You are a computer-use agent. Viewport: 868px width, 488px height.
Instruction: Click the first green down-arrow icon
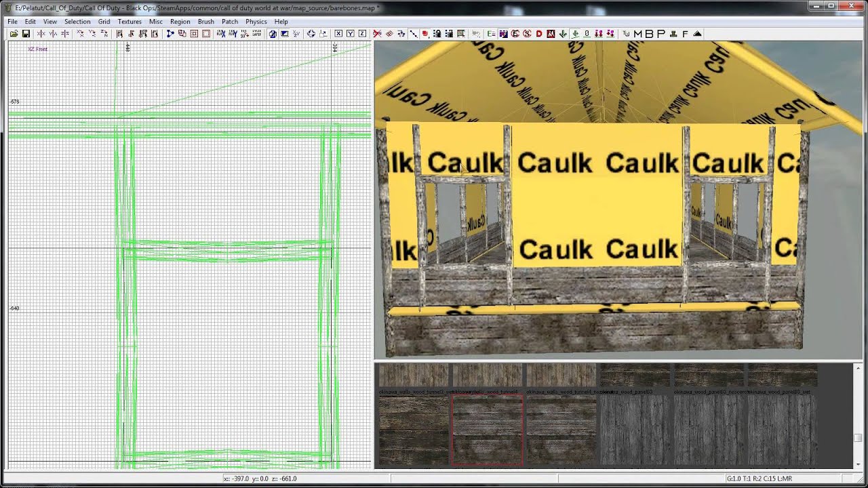click(562, 33)
